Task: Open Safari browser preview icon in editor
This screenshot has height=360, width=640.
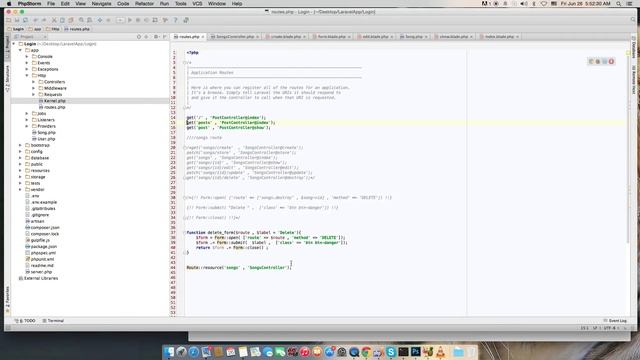Action: click(x=604, y=62)
